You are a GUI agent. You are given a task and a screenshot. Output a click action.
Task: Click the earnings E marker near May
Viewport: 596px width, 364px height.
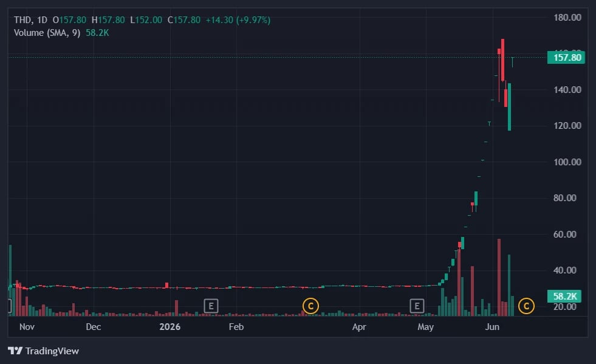417,306
